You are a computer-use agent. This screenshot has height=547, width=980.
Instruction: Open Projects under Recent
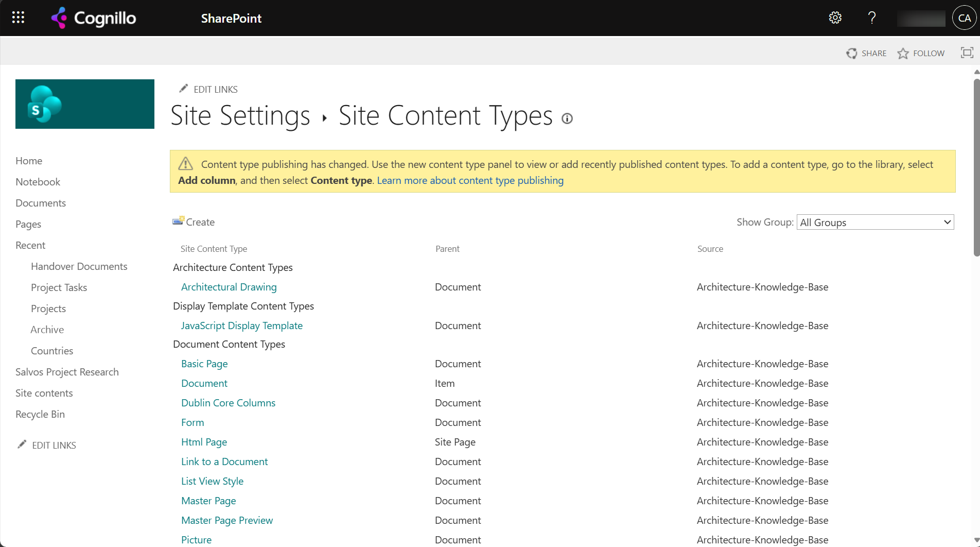point(48,309)
